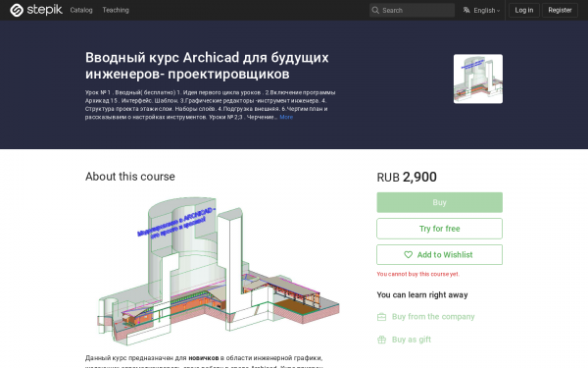Focus the Search input field
The image size is (588, 368).
(x=412, y=10)
